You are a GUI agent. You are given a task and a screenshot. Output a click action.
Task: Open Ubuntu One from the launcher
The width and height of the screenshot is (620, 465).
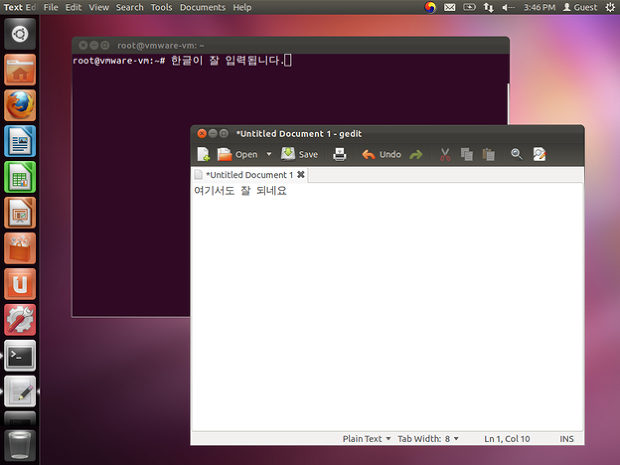tap(20, 284)
